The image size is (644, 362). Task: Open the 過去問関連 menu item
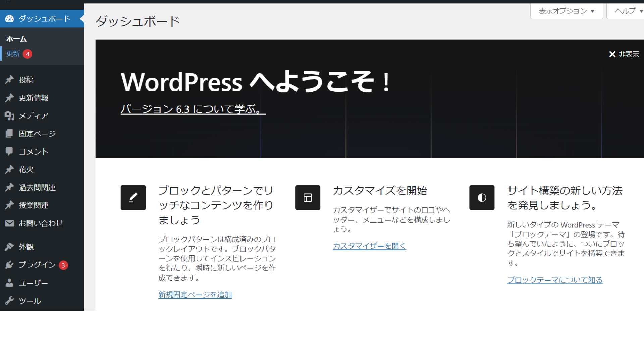pyautogui.click(x=42, y=187)
